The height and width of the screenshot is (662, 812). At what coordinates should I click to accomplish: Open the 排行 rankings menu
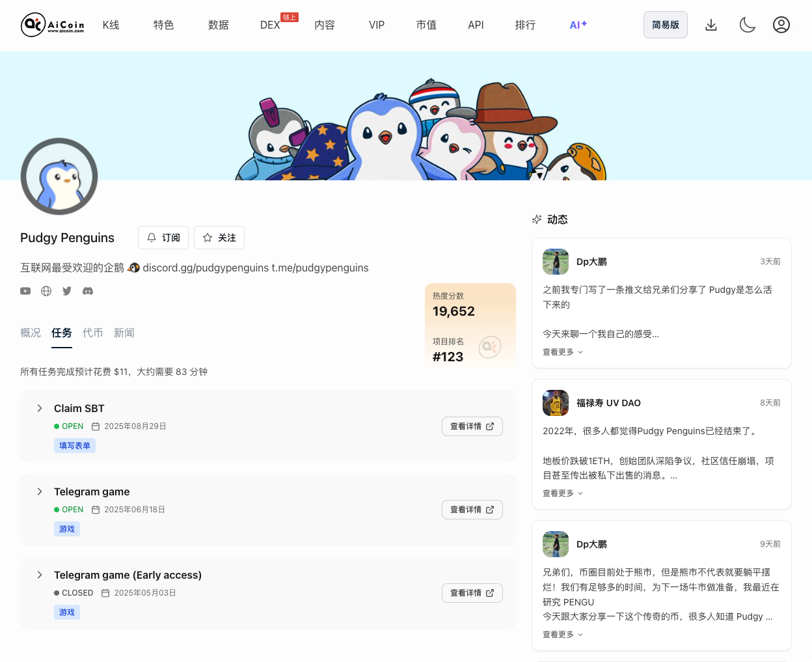(x=526, y=25)
